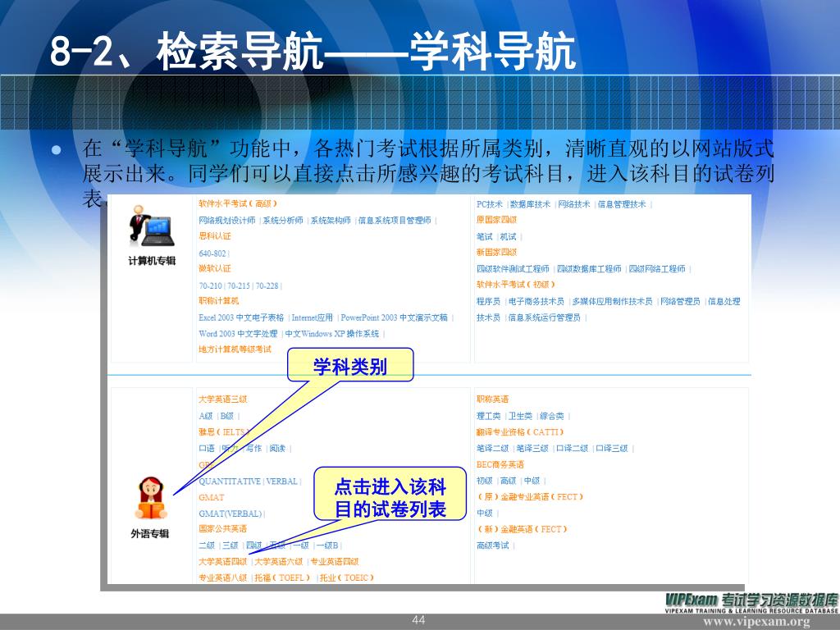Screen dimensions: 840x630
Task: Open the 系统分析师 exam link
Action: (283, 220)
